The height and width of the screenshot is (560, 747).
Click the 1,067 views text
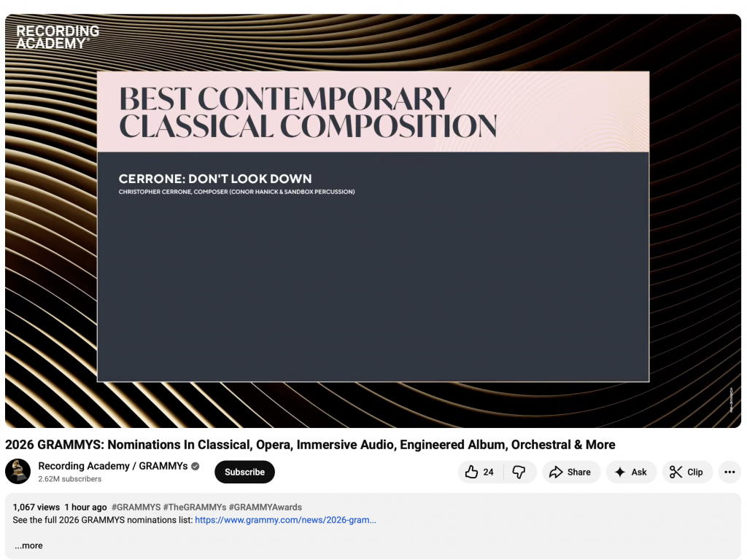[36, 507]
